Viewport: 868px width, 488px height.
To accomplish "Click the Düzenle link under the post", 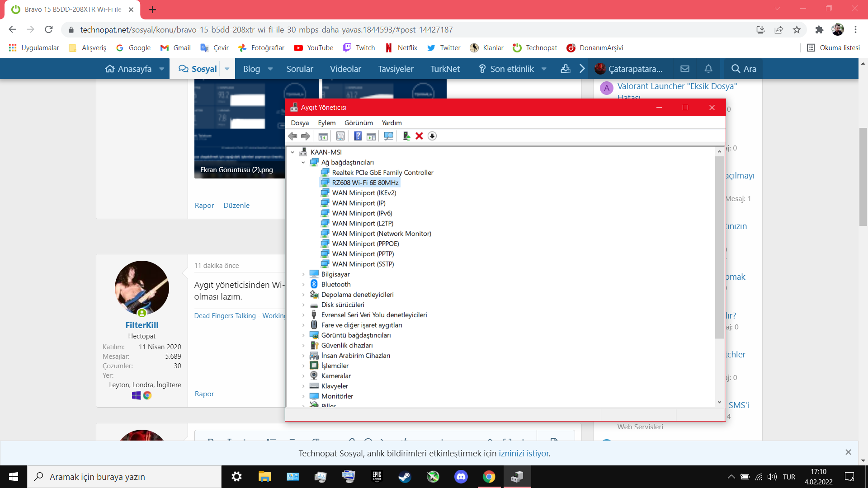I will pyautogui.click(x=236, y=205).
